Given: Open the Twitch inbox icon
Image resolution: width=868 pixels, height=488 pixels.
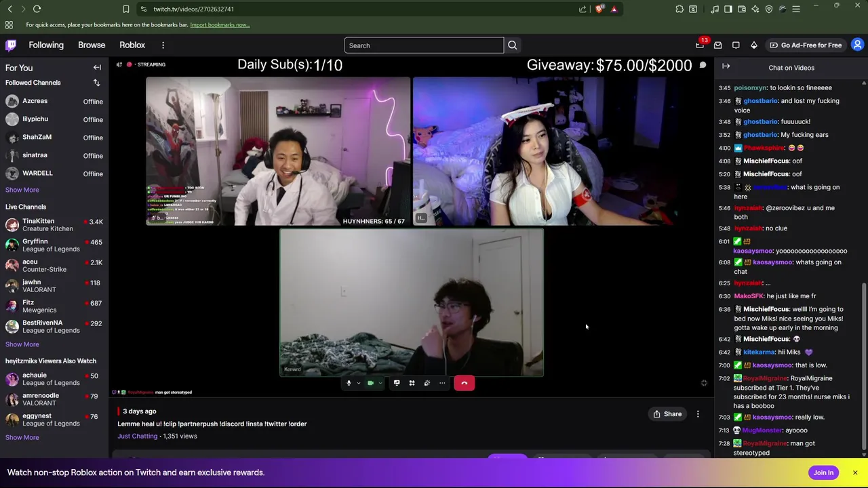Looking at the screenshot, I should 717,45.
